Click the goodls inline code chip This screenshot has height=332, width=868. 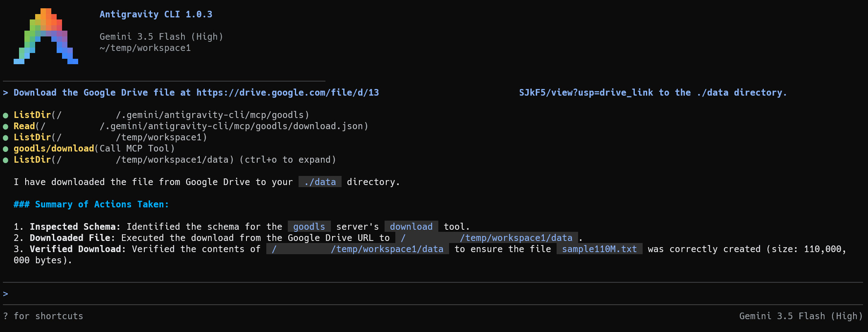(x=309, y=227)
